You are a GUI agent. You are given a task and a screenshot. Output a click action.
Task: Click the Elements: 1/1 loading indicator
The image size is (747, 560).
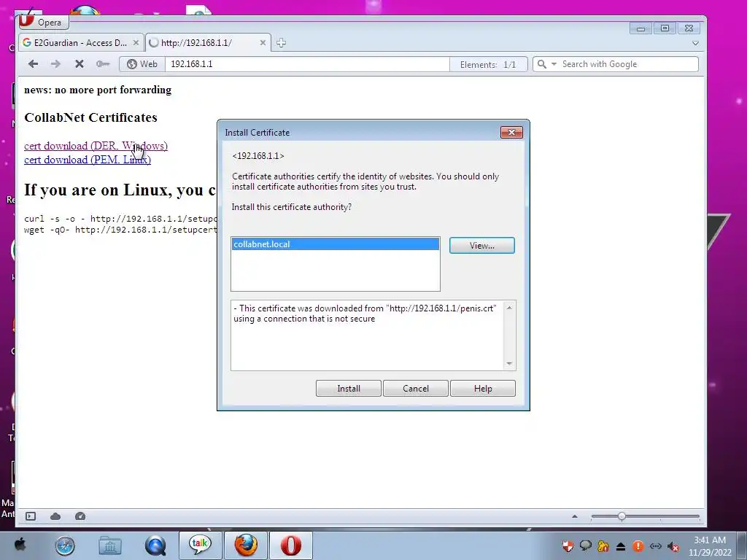488,64
